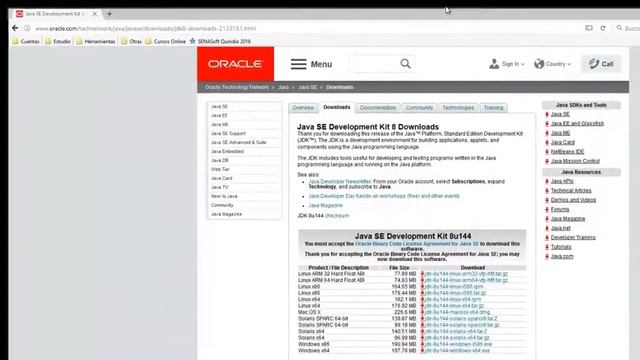Open Java Embedded in left navigation

pos(227,151)
